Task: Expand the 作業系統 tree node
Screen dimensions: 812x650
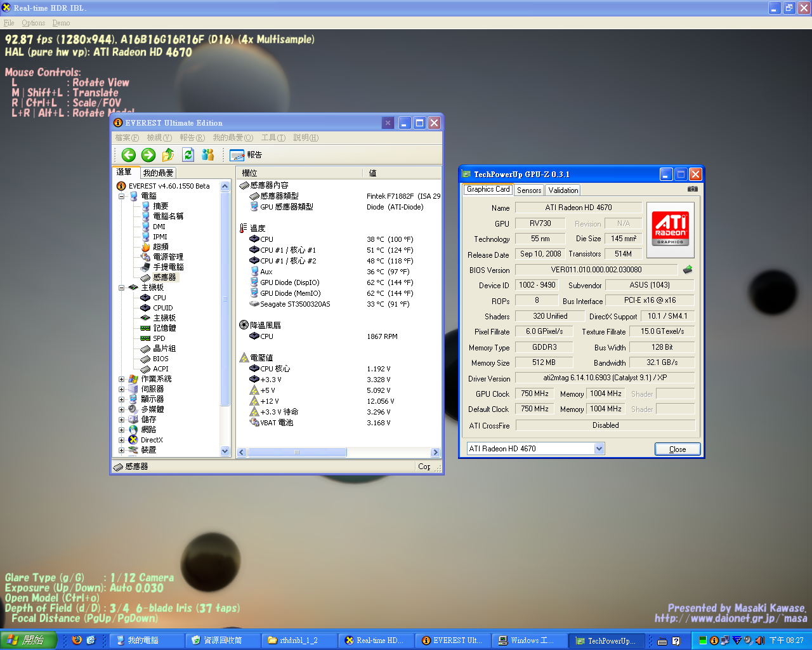Action: coord(121,379)
